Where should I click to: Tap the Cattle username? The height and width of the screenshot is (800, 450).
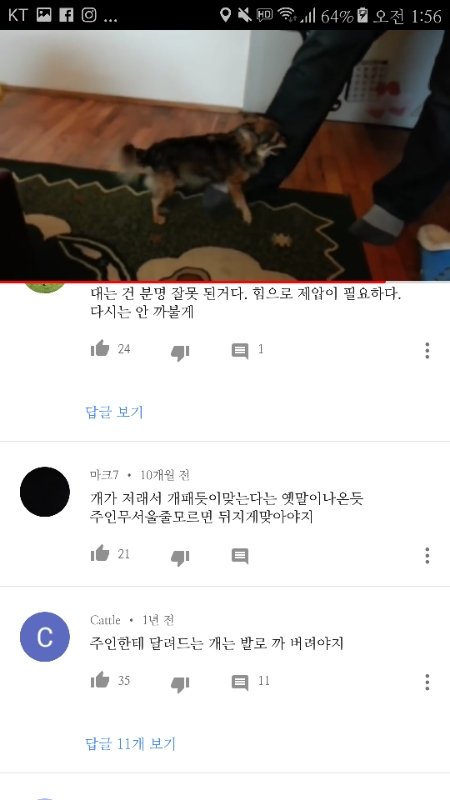105,620
